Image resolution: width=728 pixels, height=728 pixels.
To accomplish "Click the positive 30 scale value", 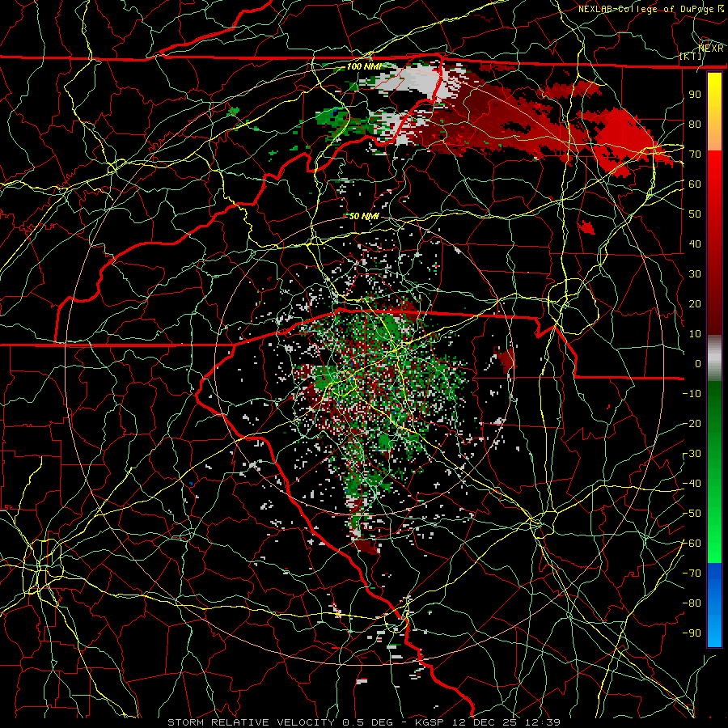I will pos(695,274).
